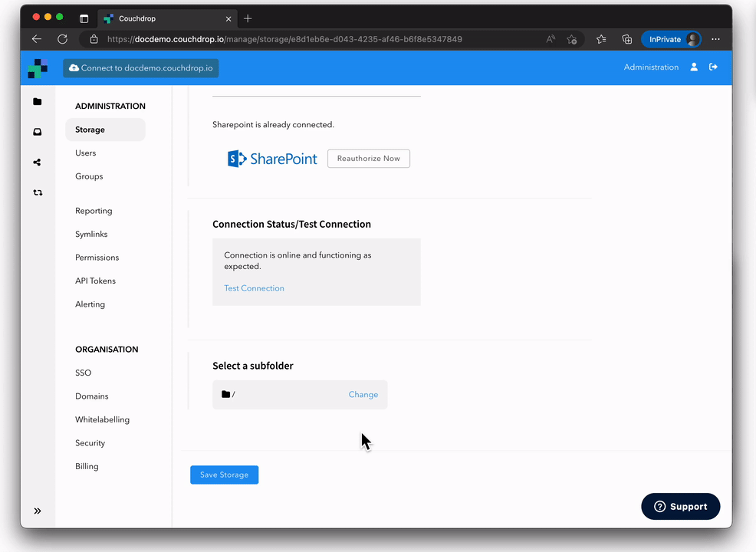Open the transfers arrows icon in left rail

(x=38, y=192)
